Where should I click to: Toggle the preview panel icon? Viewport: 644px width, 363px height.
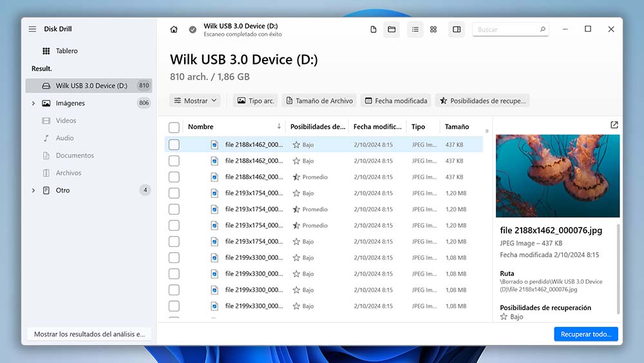point(457,30)
